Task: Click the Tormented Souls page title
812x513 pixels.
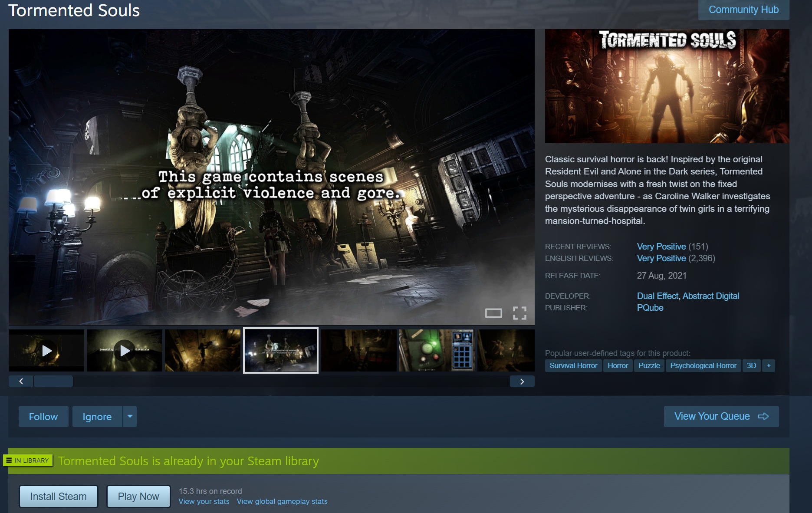Action: (x=74, y=10)
